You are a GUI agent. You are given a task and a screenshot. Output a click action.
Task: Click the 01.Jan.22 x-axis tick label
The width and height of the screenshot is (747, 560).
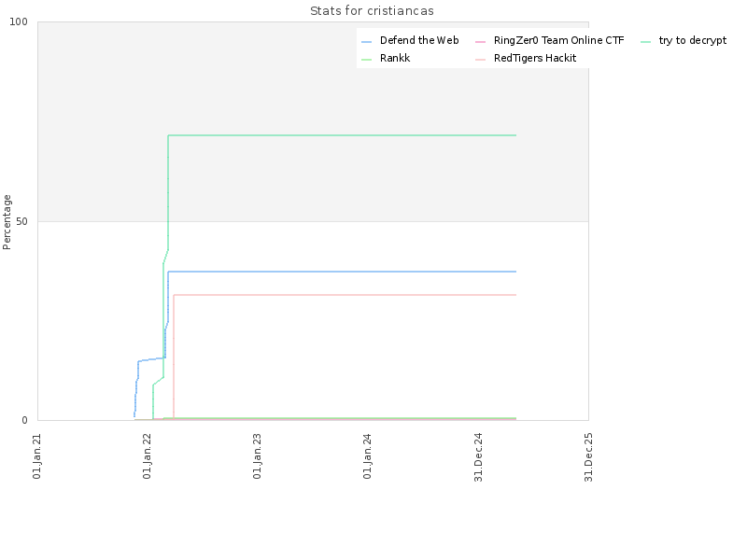tap(147, 456)
